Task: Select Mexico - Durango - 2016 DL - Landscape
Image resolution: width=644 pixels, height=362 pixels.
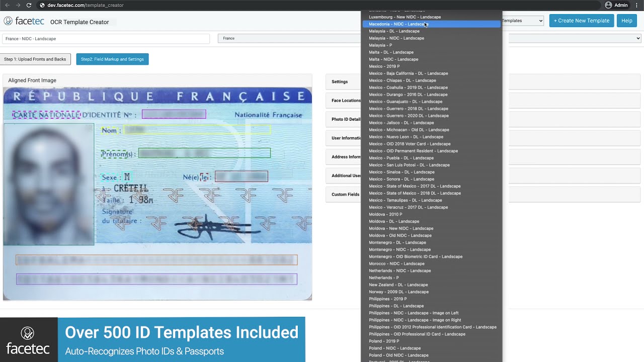Action: pos(432,95)
